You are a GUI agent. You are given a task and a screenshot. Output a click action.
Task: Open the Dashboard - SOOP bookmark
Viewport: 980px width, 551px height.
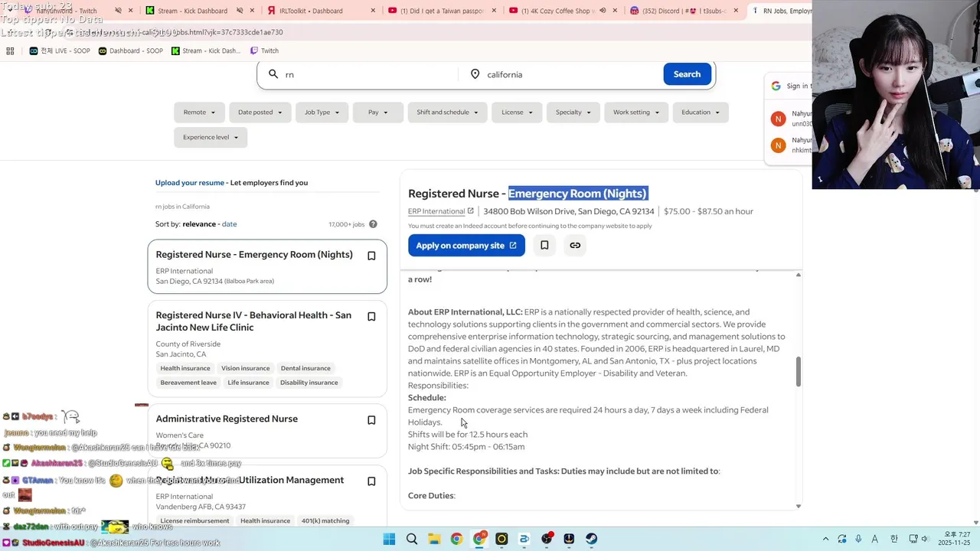130,51
